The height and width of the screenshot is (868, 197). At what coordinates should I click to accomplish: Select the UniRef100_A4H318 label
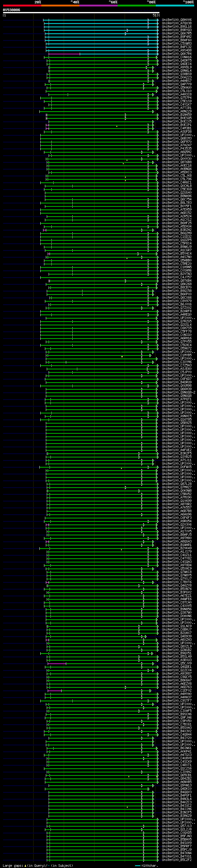click(x=176, y=94)
